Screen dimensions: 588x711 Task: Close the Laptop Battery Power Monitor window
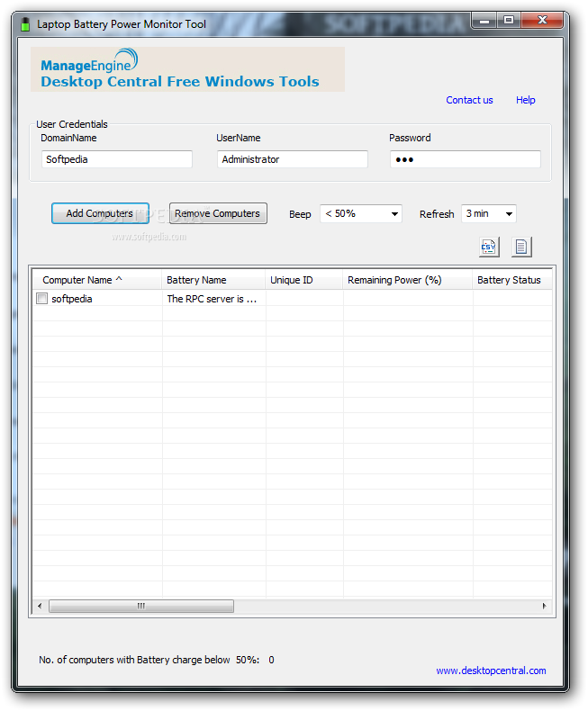542,20
